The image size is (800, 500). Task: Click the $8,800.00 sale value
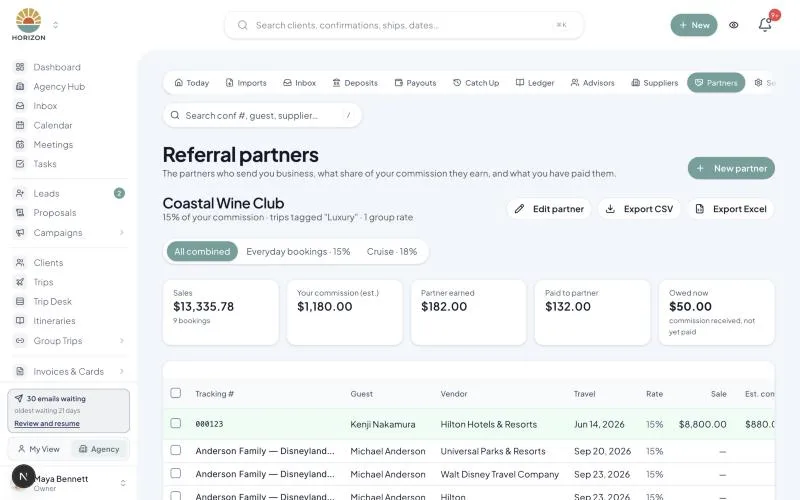tap(703, 424)
